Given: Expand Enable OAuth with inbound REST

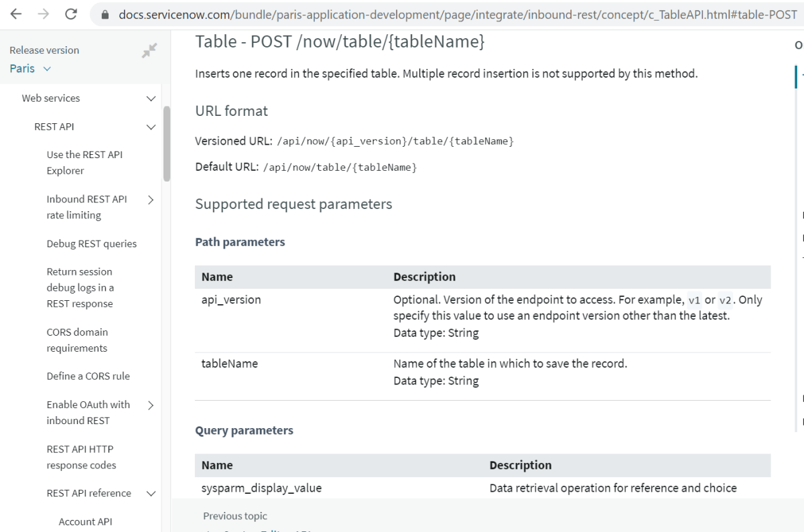Looking at the screenshot, I should point(151,405).
